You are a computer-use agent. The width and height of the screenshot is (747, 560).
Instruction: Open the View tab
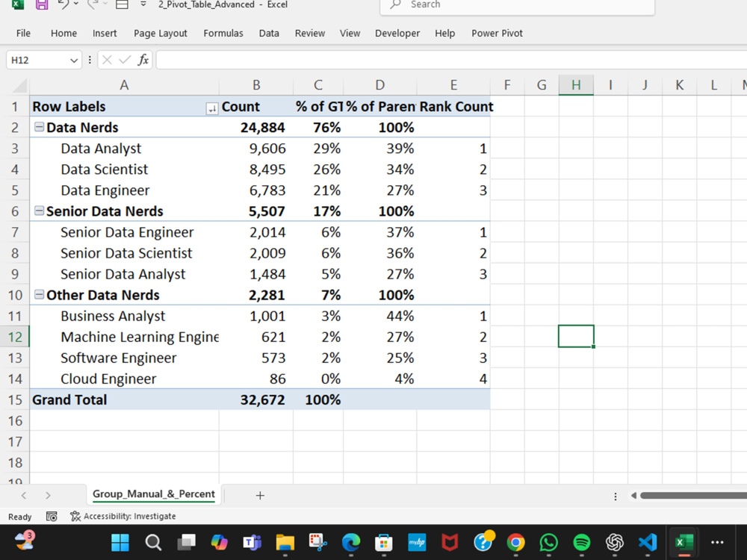pos(350,34)
